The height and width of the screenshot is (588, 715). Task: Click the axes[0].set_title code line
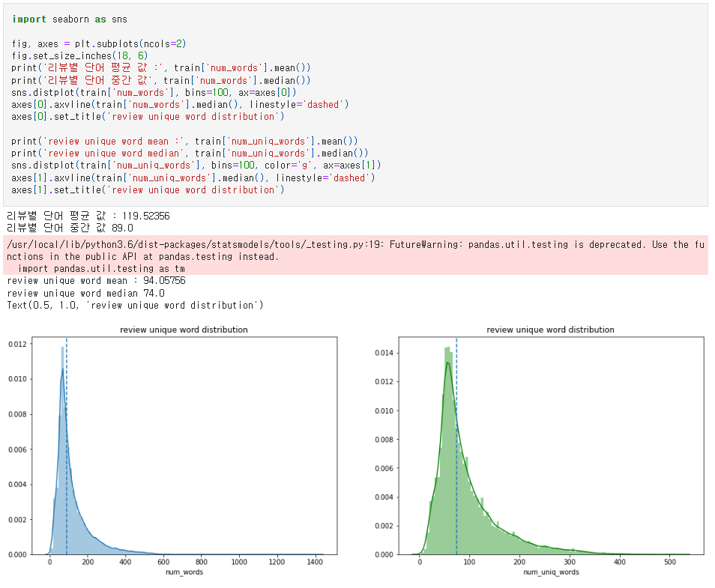(x=148, y=117)
